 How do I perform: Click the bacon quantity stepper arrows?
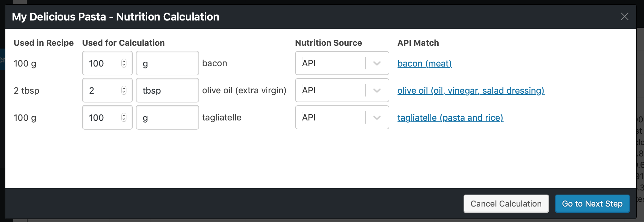tap(124, 63)
